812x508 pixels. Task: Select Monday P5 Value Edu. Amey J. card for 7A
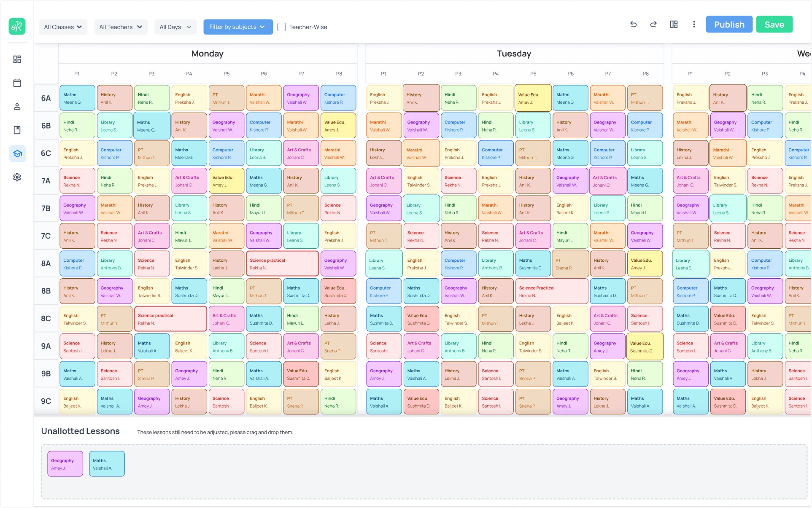click(x=227, y=181)
